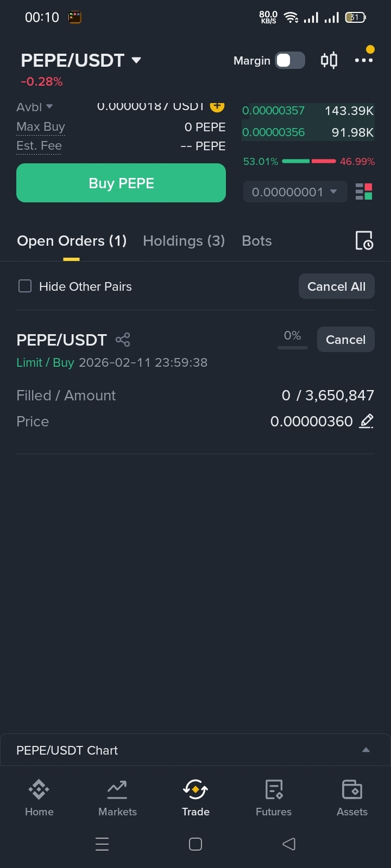Switch to the Bots tab
This screenshot has height=868, width=391.
pos(256,241)
